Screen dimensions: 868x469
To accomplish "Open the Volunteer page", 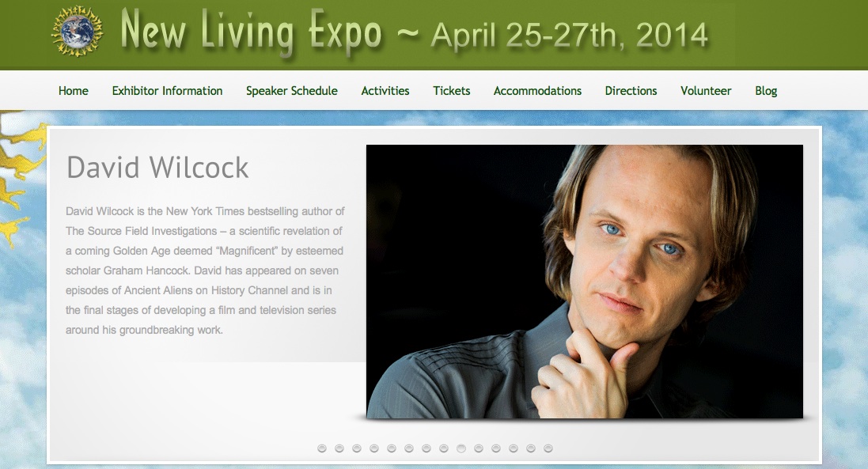I will (x=706, y=91).
